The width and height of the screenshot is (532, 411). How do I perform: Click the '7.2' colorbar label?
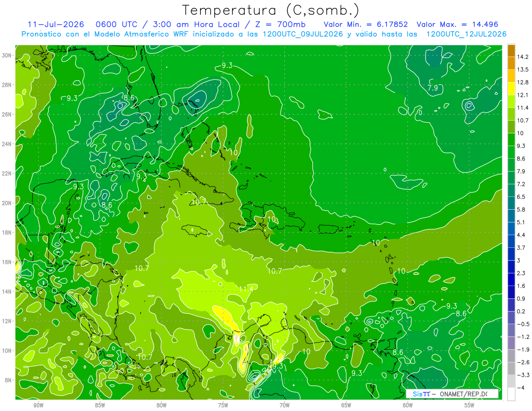pyautogui.click(x=521, y=184)
